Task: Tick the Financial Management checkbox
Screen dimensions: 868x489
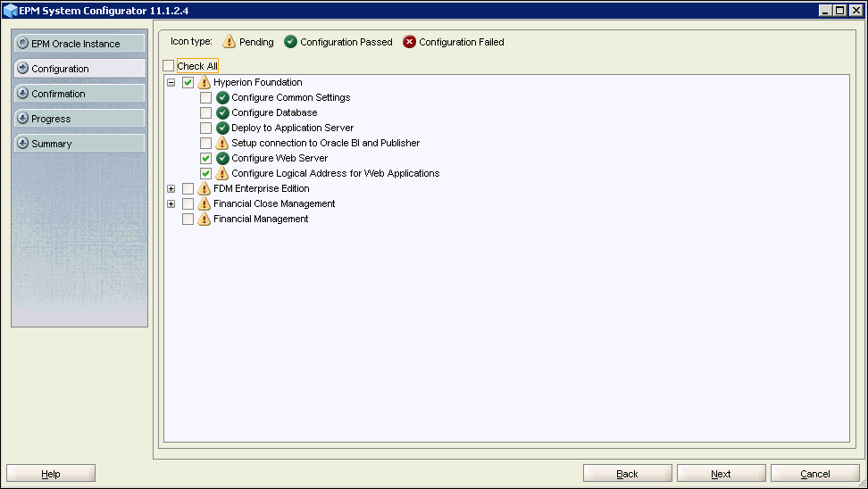Action: point(188,219)
